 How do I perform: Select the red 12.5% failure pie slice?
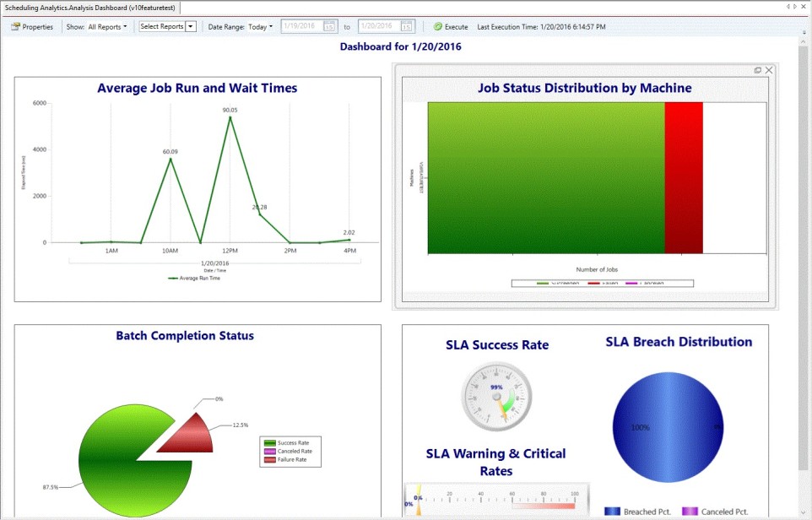coord(191,437)
